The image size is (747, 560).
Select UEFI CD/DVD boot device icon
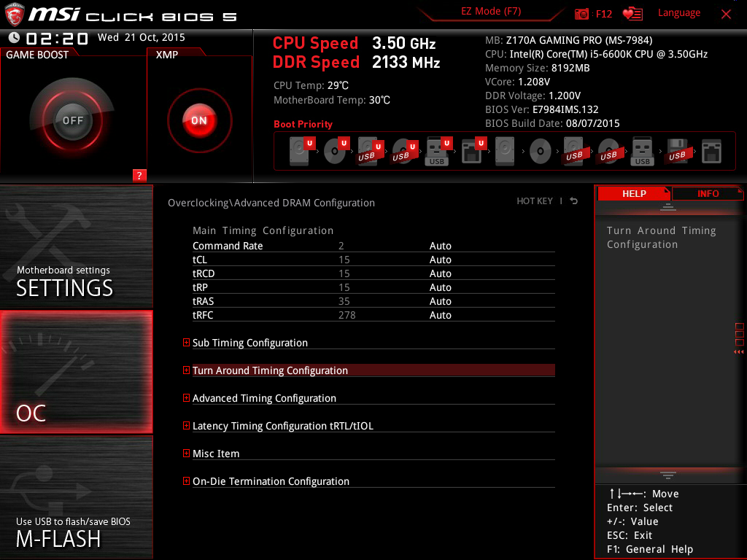click(x=336, y=151)
